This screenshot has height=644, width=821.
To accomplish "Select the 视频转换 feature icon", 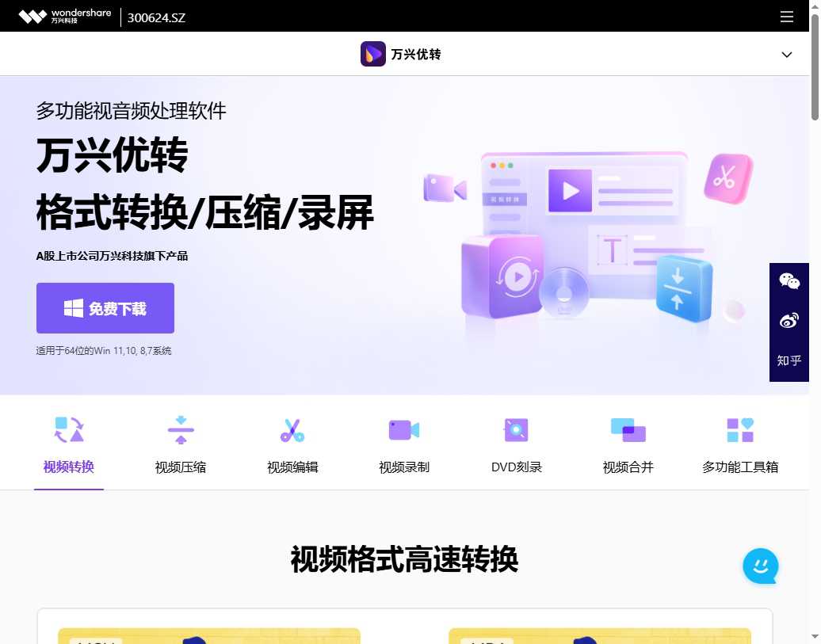I will (x=68, y=429).
